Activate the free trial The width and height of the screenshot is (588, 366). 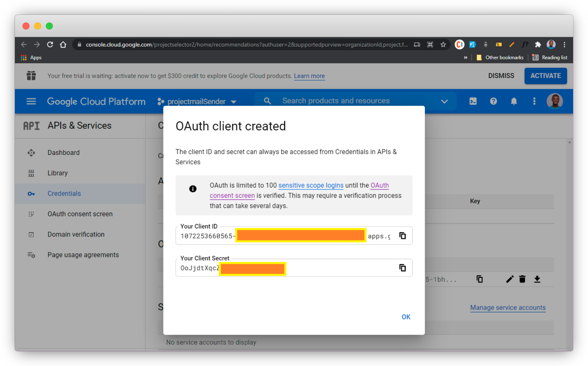pos(545,76)
